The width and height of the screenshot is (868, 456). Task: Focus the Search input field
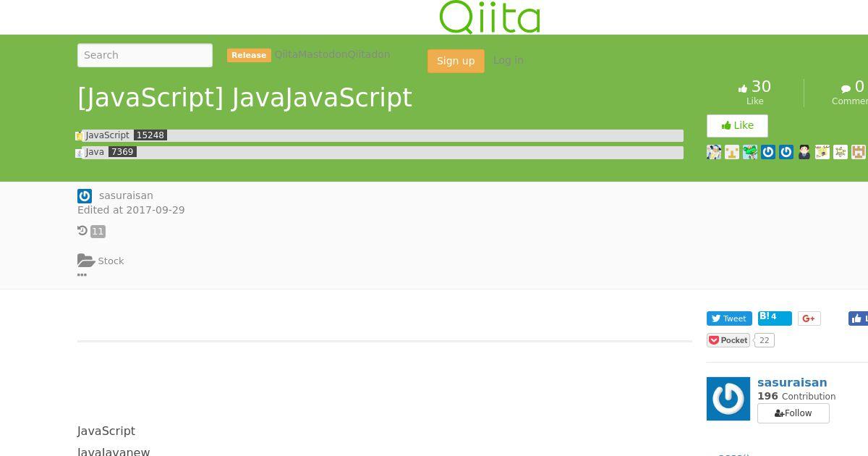click(145, 55)
